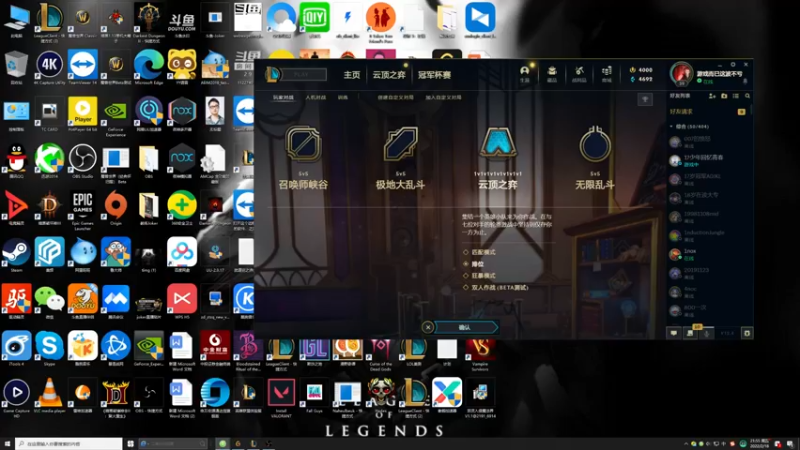This screenshot has height=450, width=800.
Task: Open GeForce Experience desktop icon
Action: pos(116,117)
